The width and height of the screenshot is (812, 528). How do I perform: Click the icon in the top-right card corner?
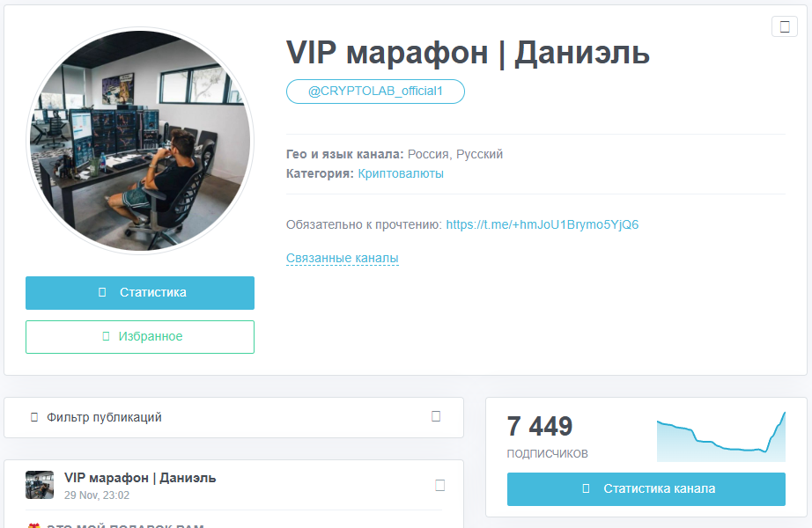click(x=785, y=26)
